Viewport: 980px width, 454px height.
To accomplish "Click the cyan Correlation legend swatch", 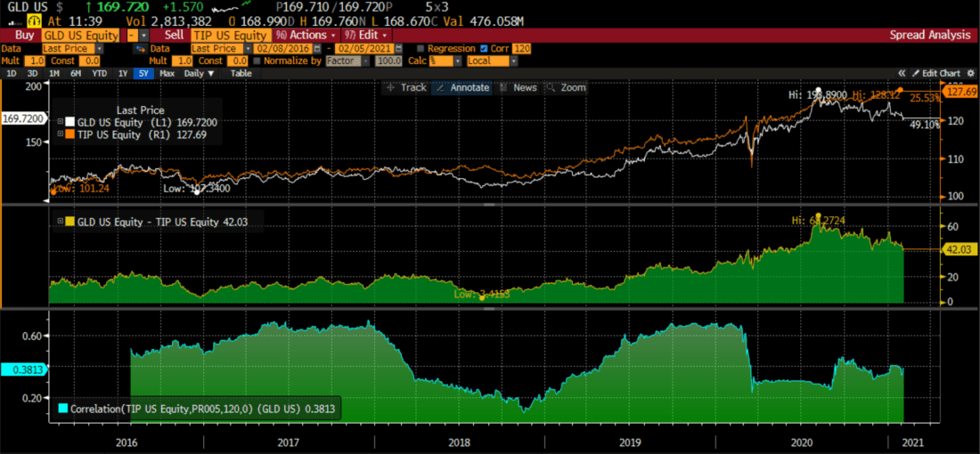I will [x=62, y=409].
